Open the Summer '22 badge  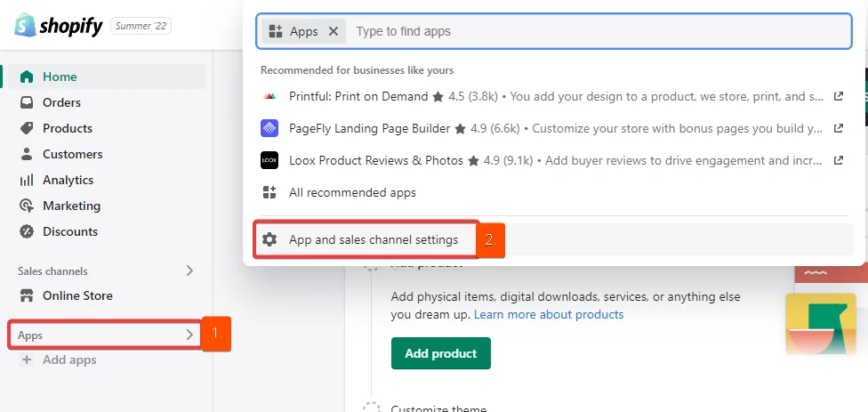pyautogui.click(x=141, y=26)
